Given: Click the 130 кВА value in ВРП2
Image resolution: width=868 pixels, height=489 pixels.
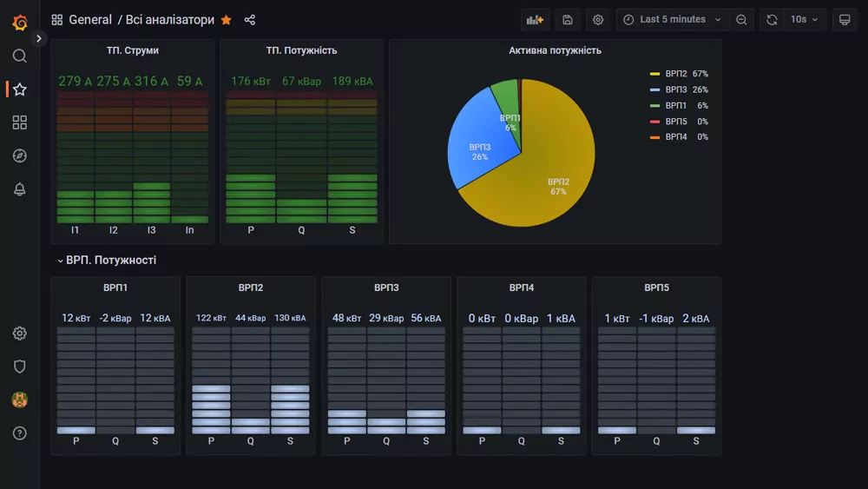Looking at the screenshot, I should [290, 319].
